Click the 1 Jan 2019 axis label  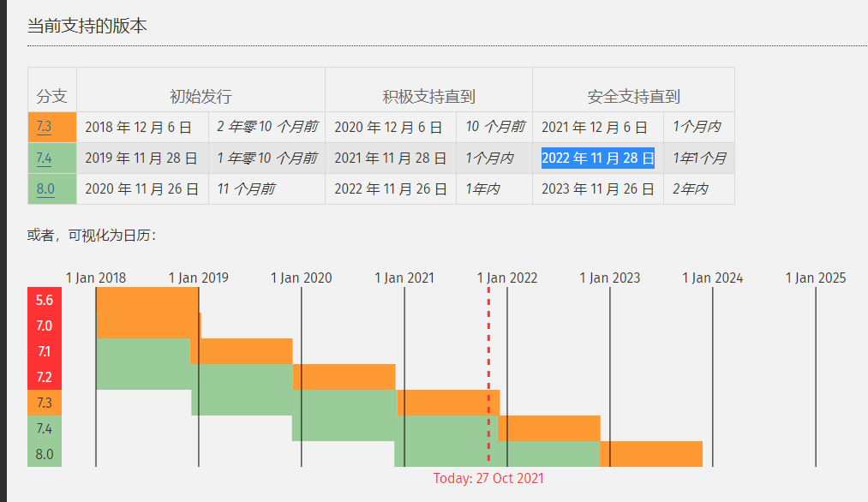[199, 278]
